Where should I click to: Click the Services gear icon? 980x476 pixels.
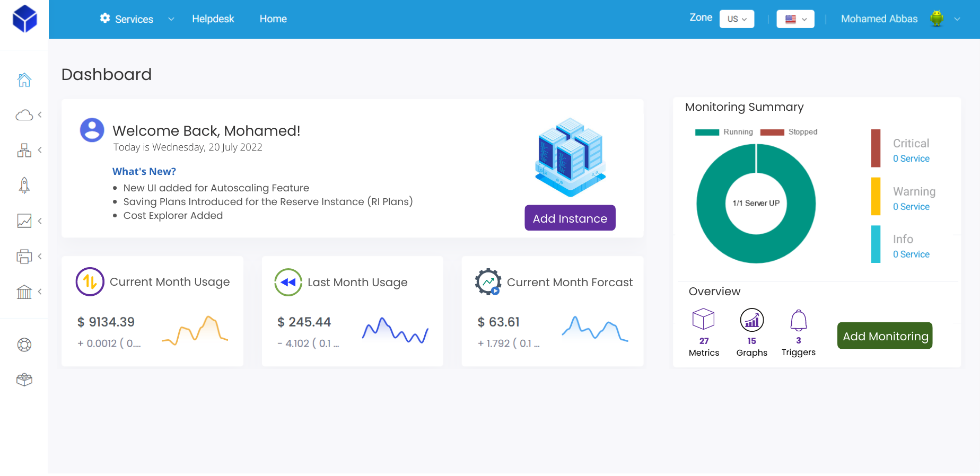tap(105, 18)
